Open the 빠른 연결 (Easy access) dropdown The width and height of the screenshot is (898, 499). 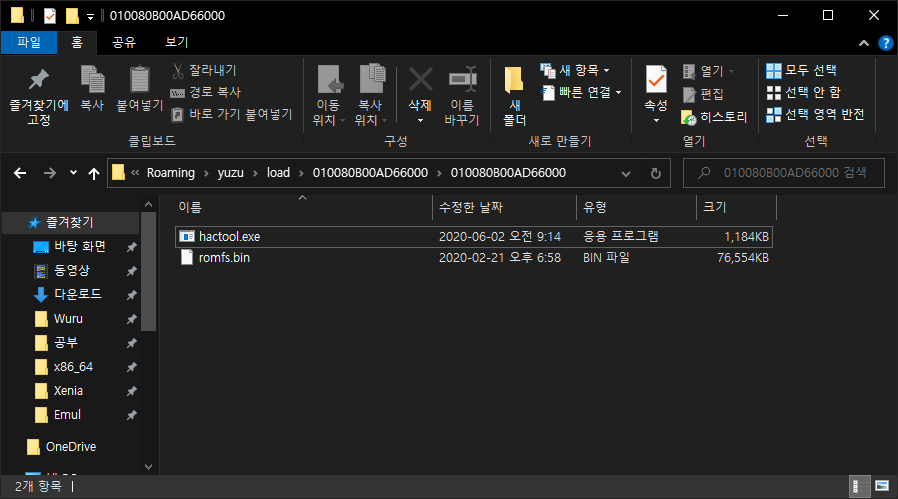[581, 92]
